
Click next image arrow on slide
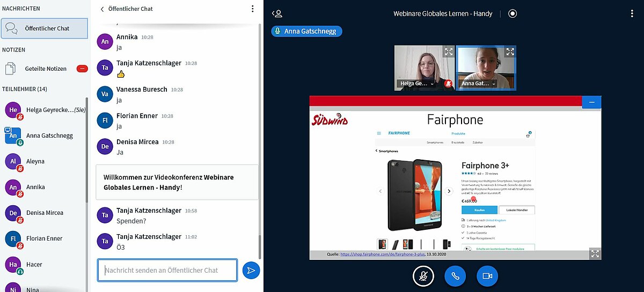point(449,191)
